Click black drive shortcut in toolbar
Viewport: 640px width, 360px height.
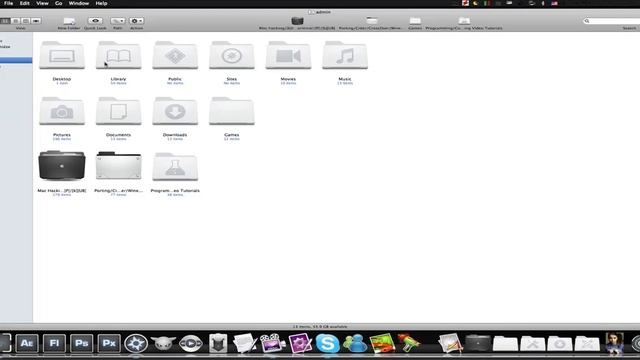pos(298,21)
